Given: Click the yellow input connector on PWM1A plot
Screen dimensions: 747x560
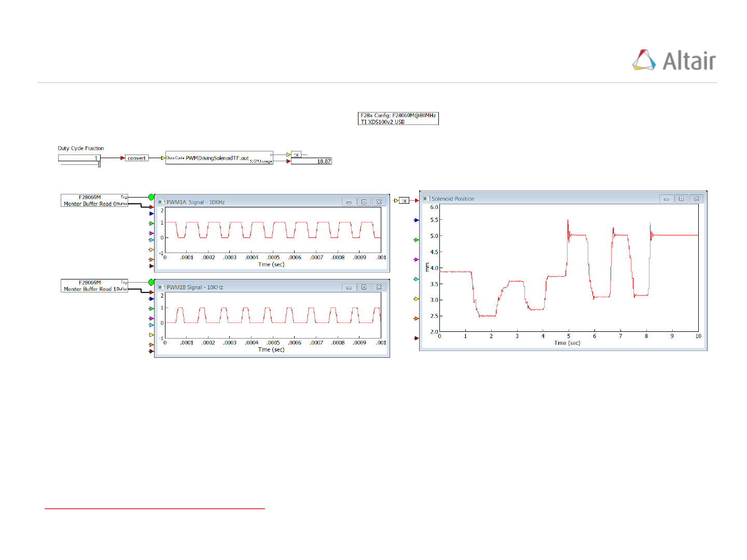Looking at the screenshot, I should click(151, 250).
